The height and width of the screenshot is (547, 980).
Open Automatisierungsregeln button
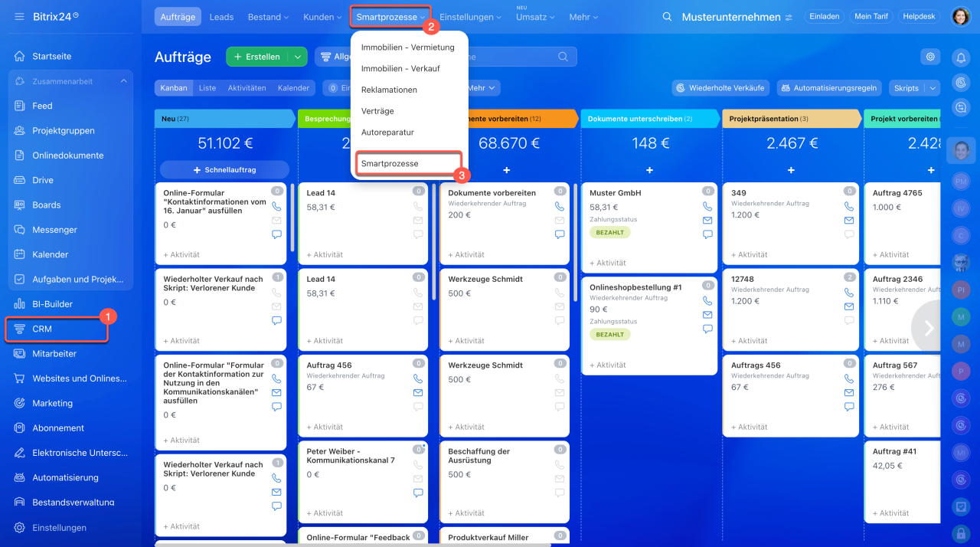coord(829,88)
